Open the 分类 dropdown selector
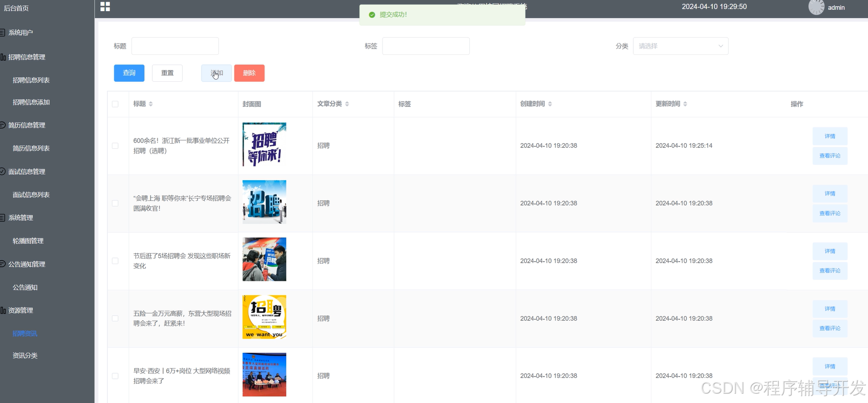 (x=680, y=46)
